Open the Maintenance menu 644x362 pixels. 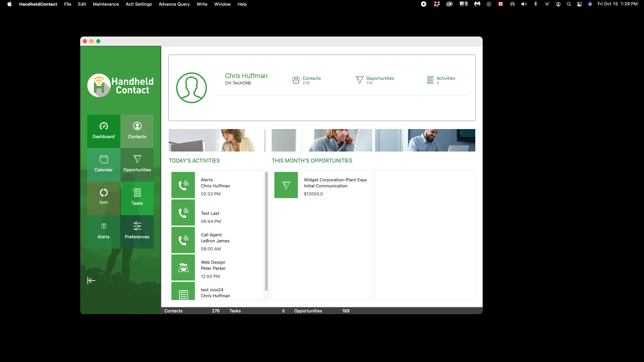pyautogui.click(x=106, y=4)
